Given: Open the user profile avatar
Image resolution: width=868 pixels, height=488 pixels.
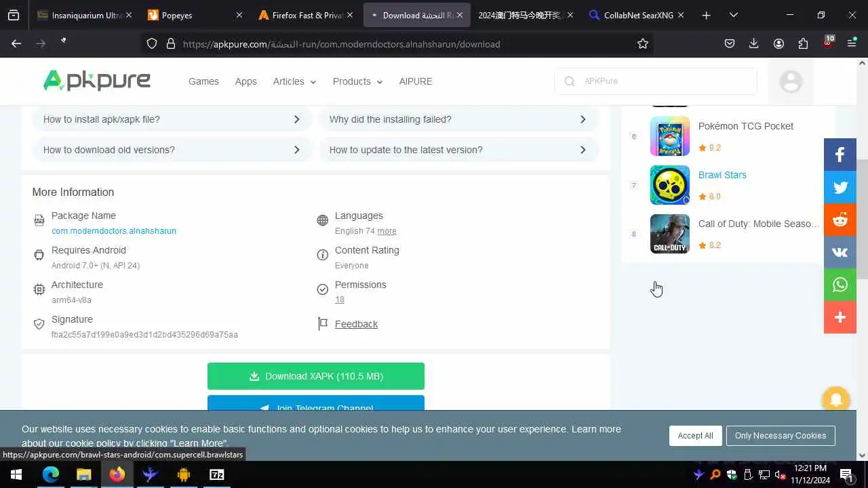Looking at the screenshot, I should [791, 81].
